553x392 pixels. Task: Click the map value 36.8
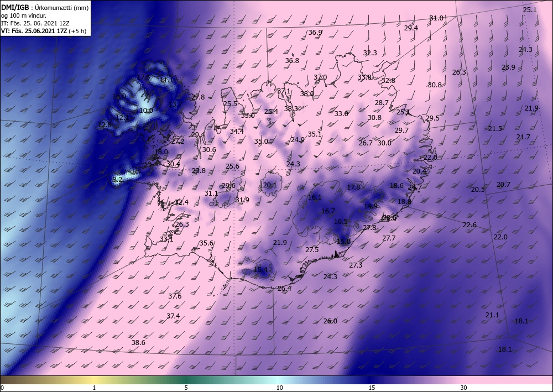pos(292,61)
